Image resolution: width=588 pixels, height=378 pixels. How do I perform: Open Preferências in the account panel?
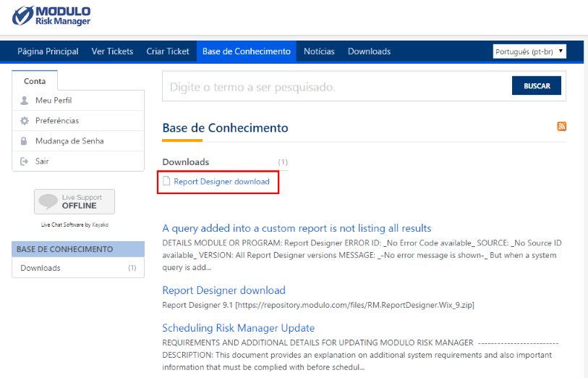57,120
